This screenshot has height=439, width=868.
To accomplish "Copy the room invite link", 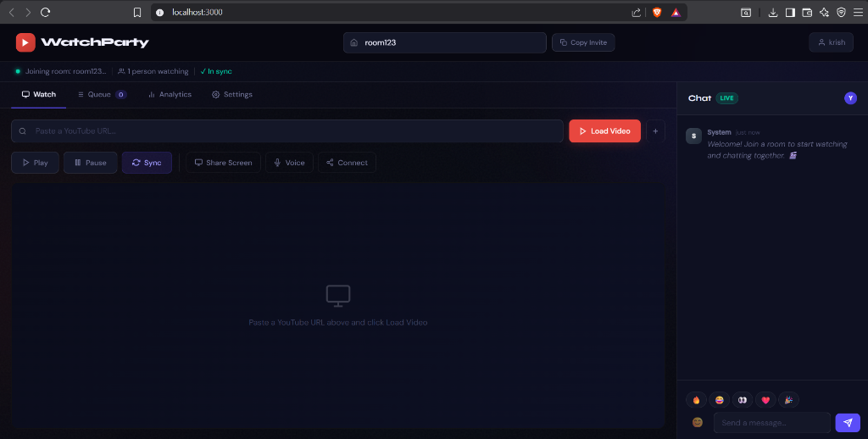I will (x=583, y=42).
